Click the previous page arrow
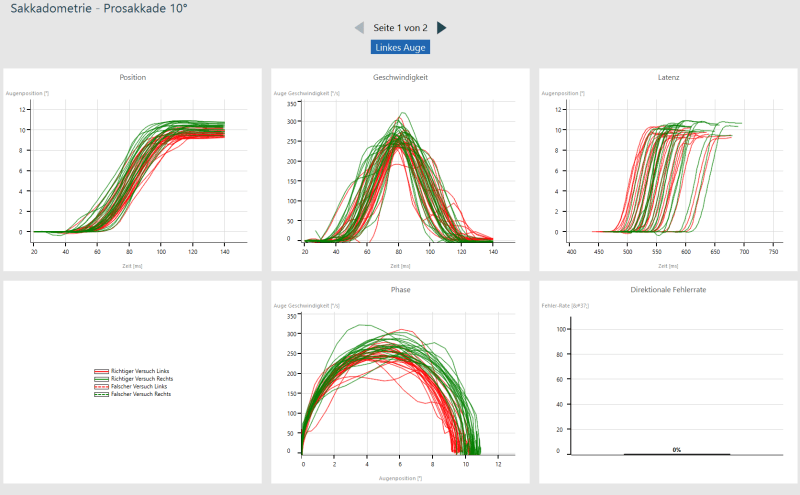The image size is (800, 495). pos(359,28)
